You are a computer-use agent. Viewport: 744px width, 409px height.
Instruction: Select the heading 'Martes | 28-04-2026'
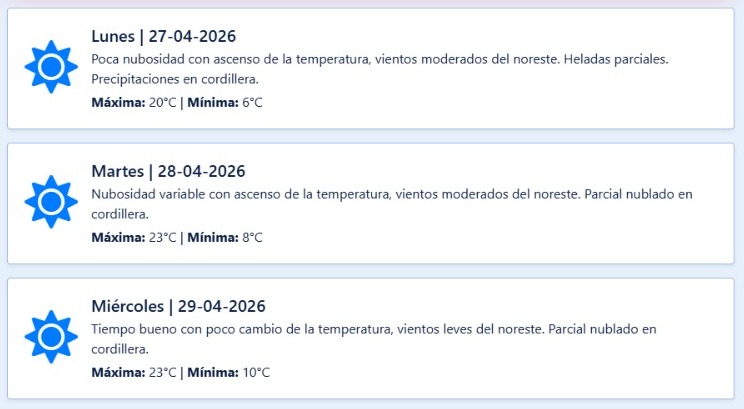[x=167, y=171]
